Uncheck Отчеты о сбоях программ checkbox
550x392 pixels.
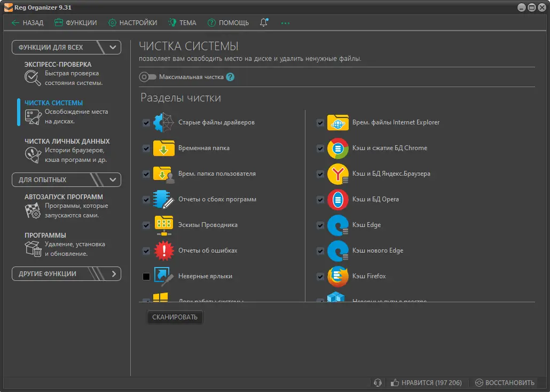click(146, 200)
